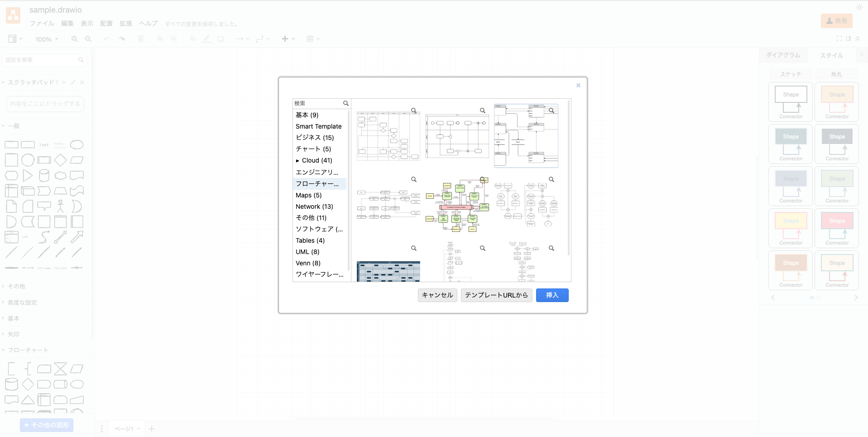Select the UML (8) category
The image size is (868, 437).
[x=307, y=252]
